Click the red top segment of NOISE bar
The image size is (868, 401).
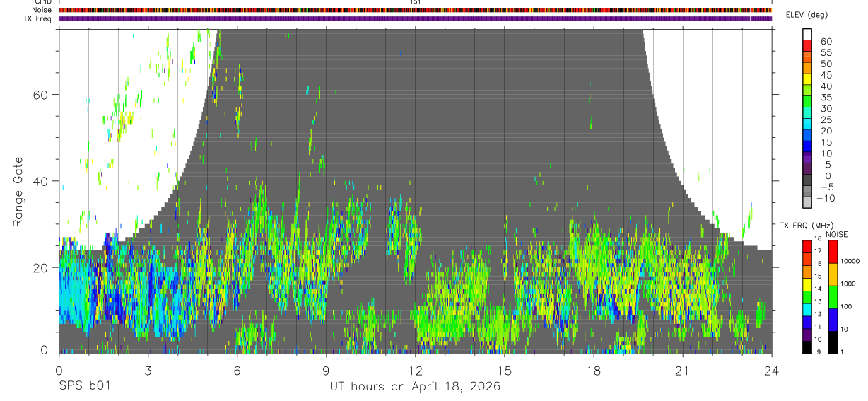point(833,251)
